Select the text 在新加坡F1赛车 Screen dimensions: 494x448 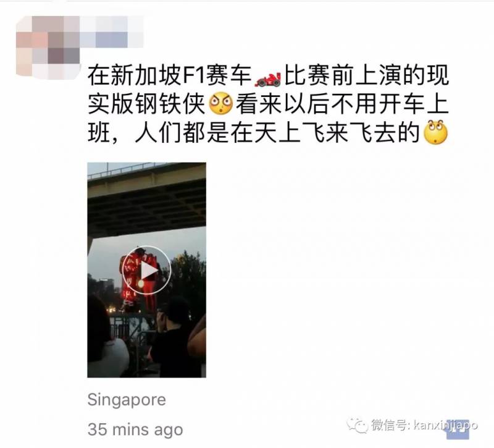170,76
